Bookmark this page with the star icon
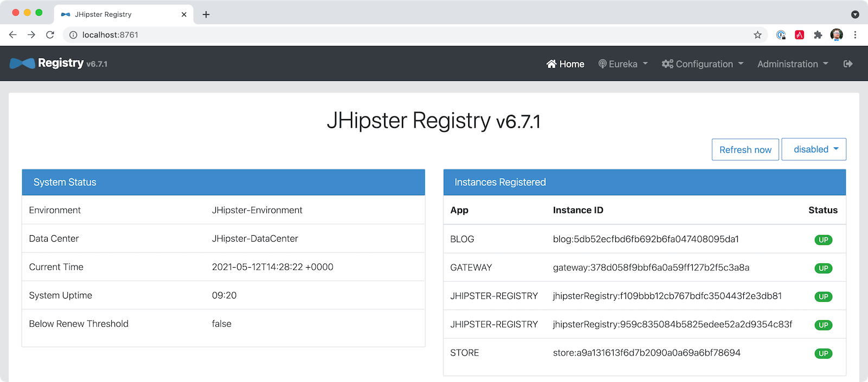 point(757,35)
